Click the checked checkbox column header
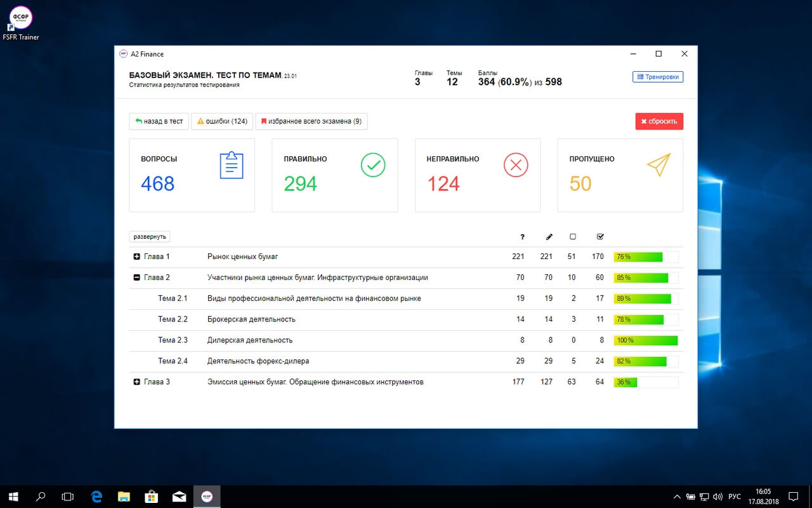 [x=600, y=237]
